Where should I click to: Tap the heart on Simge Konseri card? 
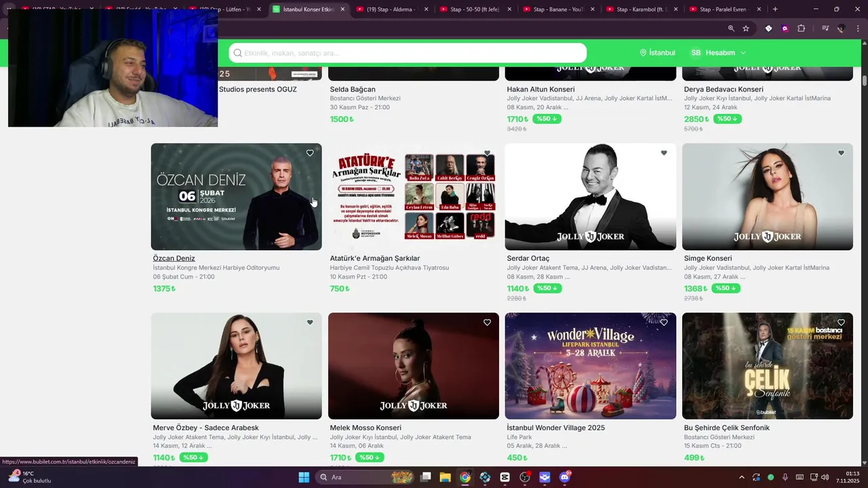pyautogui.click(x=841, y=153)
